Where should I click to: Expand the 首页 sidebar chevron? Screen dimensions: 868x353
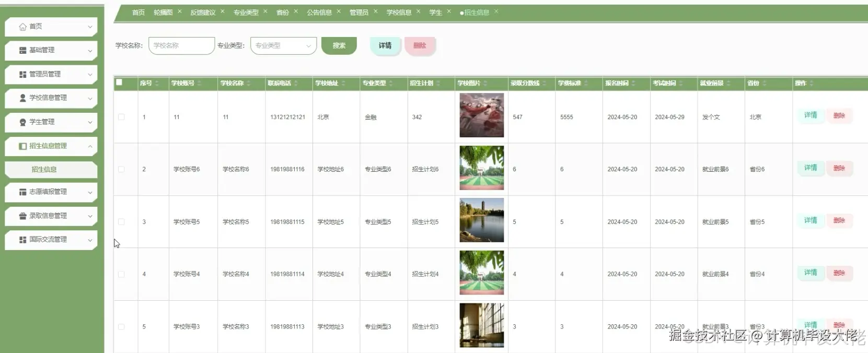90,27
